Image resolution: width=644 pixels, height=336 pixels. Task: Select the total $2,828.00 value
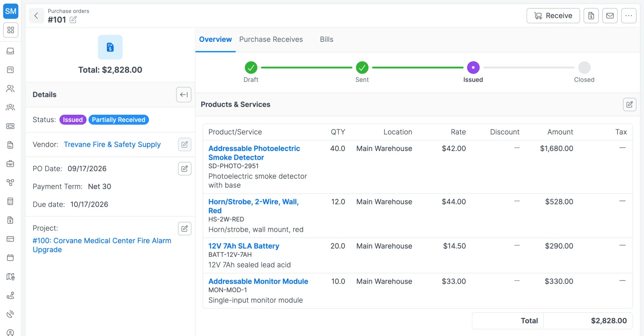click(609, 321)
